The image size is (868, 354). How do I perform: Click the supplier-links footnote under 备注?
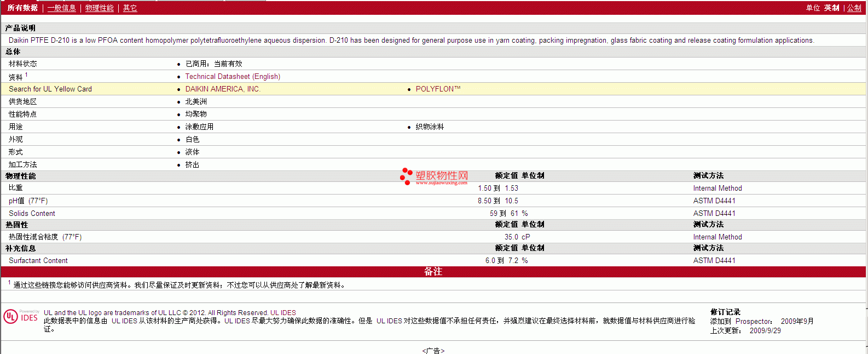point(178,284)
